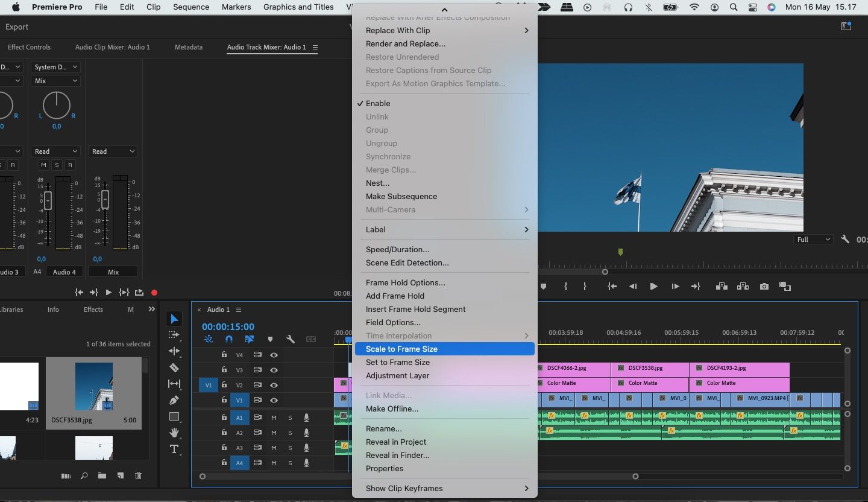The image size is (868, 502).
Task: Switch to Effect Controls tab
Action: click(29, 47)
